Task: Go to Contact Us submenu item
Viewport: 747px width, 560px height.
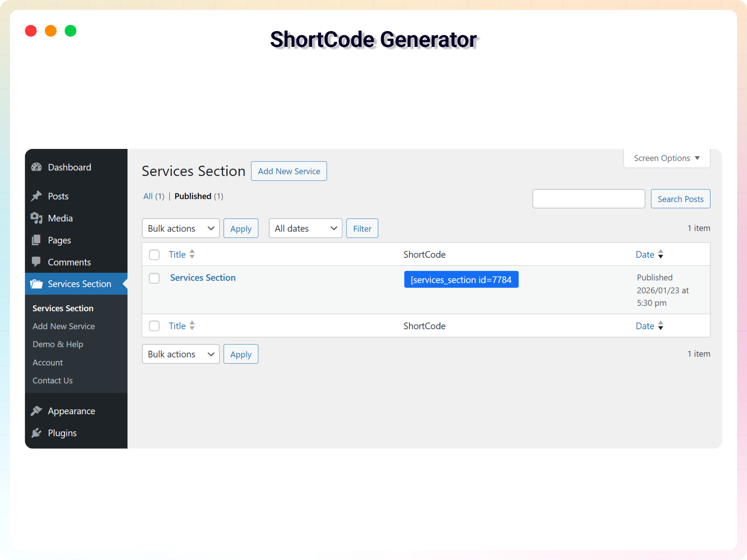Action: coord(52,380)
